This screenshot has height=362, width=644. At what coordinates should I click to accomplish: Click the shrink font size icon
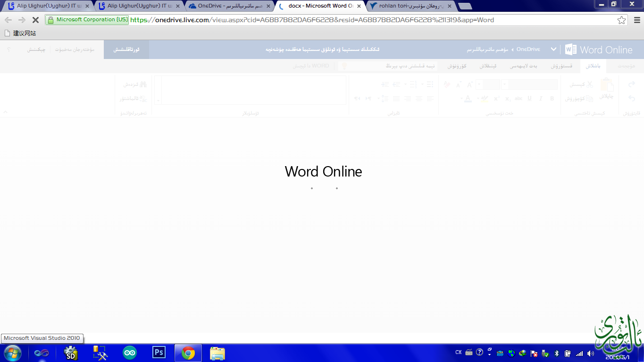point(459,84)
